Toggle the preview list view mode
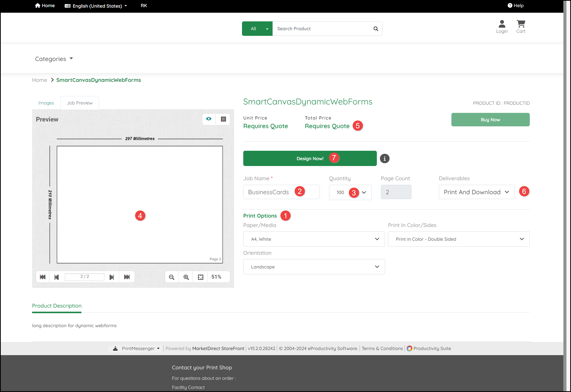The image size is (571, 392). pos(223,119)
